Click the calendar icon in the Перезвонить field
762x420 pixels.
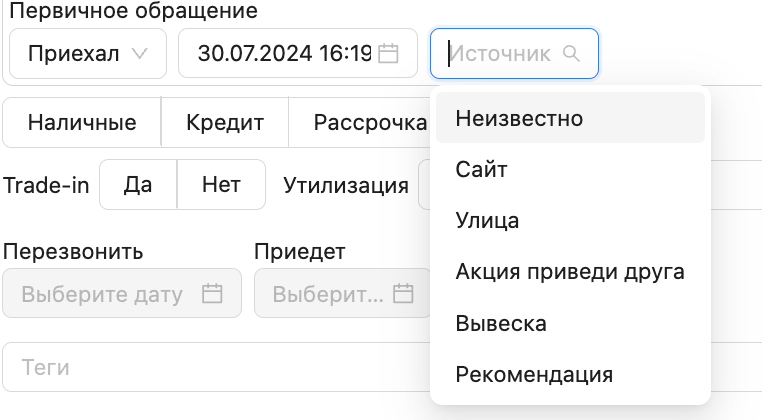(x=212, y=294)
